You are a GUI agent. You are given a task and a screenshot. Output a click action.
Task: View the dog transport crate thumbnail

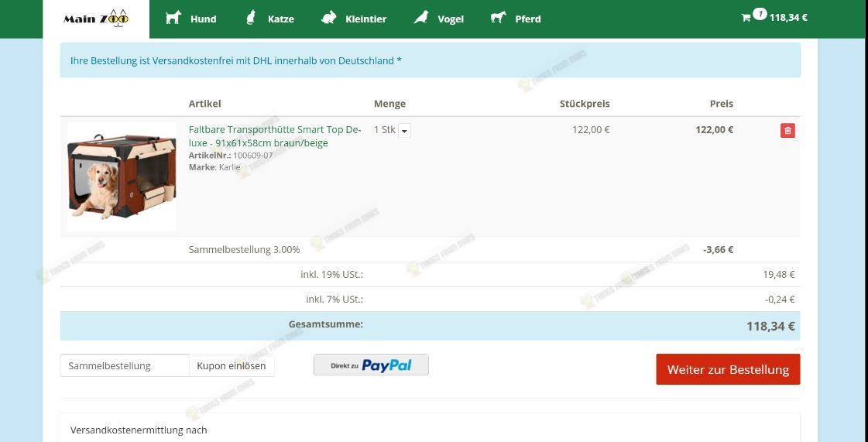pos(122,176)
